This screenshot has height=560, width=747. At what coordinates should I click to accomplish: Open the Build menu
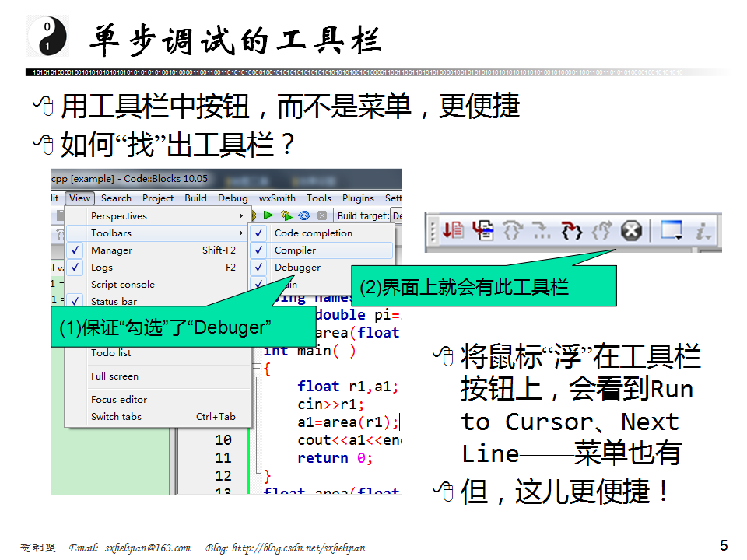tap(195, 198)
